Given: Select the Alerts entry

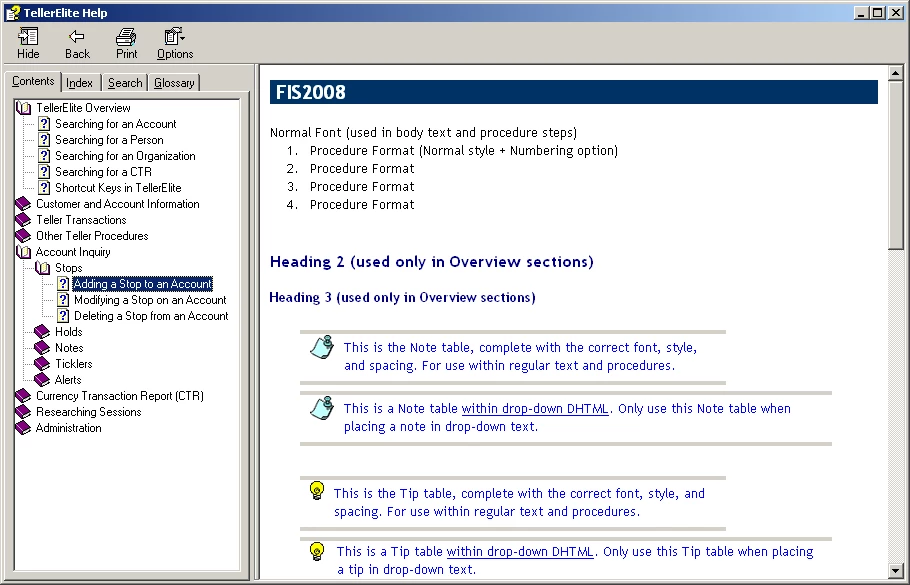Looking at the screenshot, I should (x=68, y=380).
